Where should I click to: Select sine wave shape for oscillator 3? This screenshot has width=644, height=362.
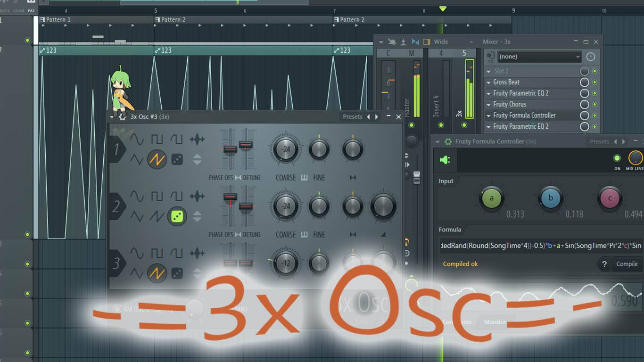point(137,253)
